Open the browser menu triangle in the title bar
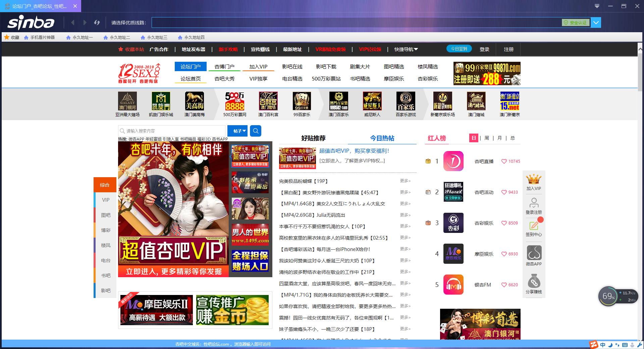The width and height of the screenshot is (644, 349). click(x=597, y=6)
